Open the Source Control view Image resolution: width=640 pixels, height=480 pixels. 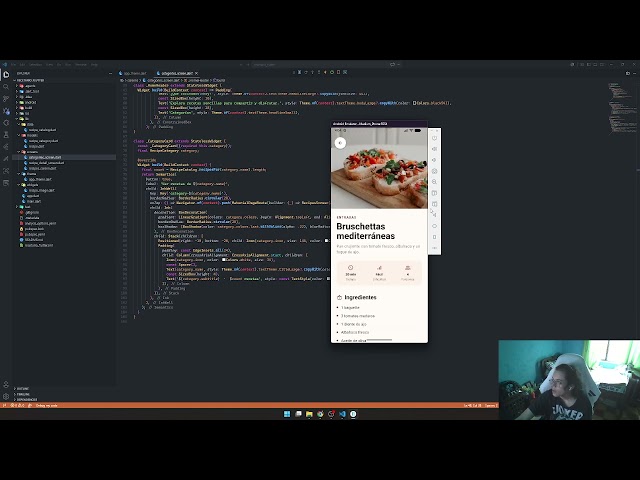pos(6,99)
